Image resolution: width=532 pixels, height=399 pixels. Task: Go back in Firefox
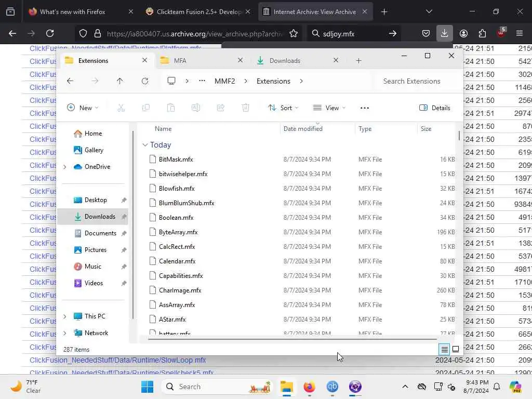12,33
